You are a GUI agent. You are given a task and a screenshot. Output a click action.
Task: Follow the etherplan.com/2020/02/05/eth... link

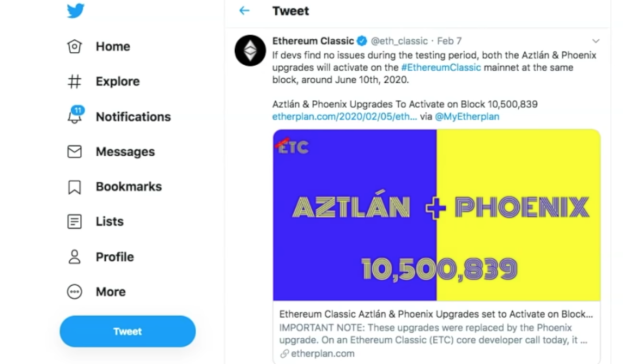tap(344, 116)
